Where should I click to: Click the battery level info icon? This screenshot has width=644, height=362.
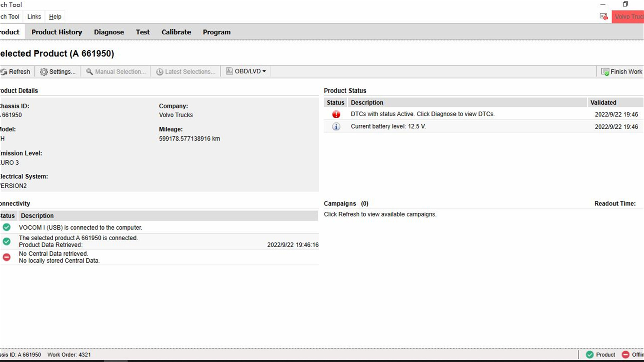tap(336, 127)
